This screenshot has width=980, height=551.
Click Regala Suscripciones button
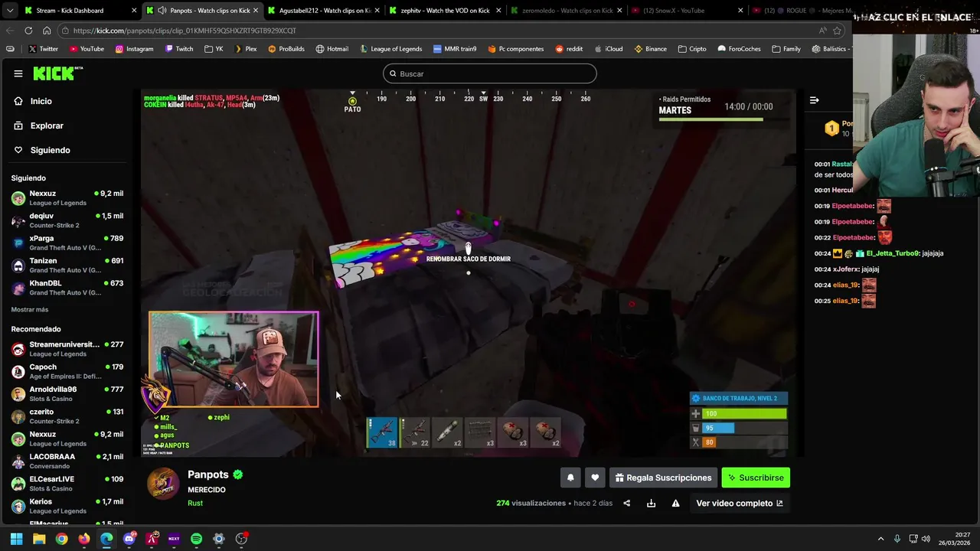pos(663,478)
